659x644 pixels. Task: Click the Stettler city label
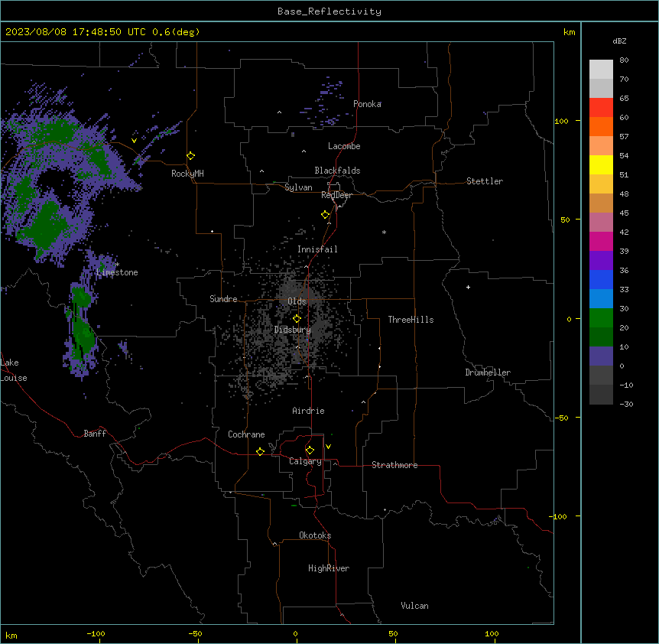pos(485,181)
